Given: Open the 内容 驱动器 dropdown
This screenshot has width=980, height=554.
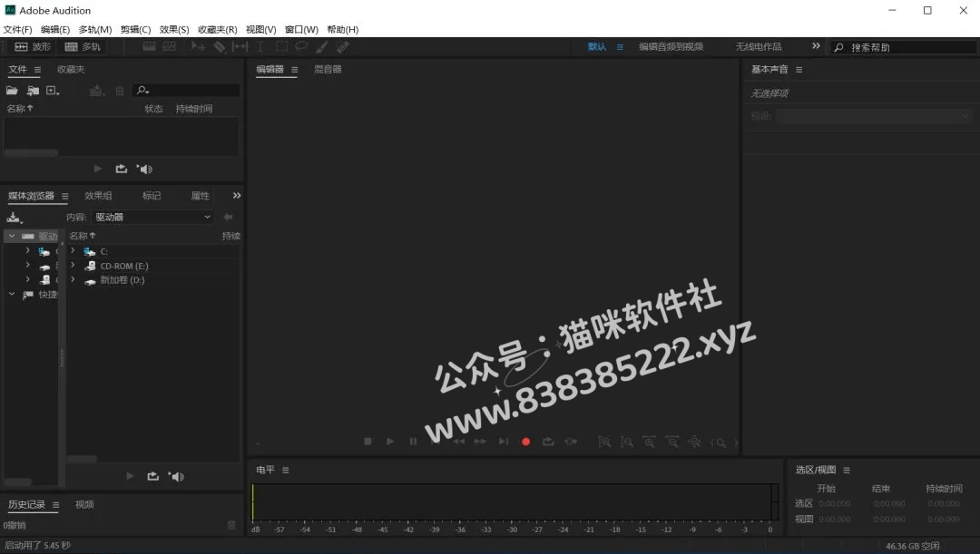Looking at the screenshot, I should point(152,217).
